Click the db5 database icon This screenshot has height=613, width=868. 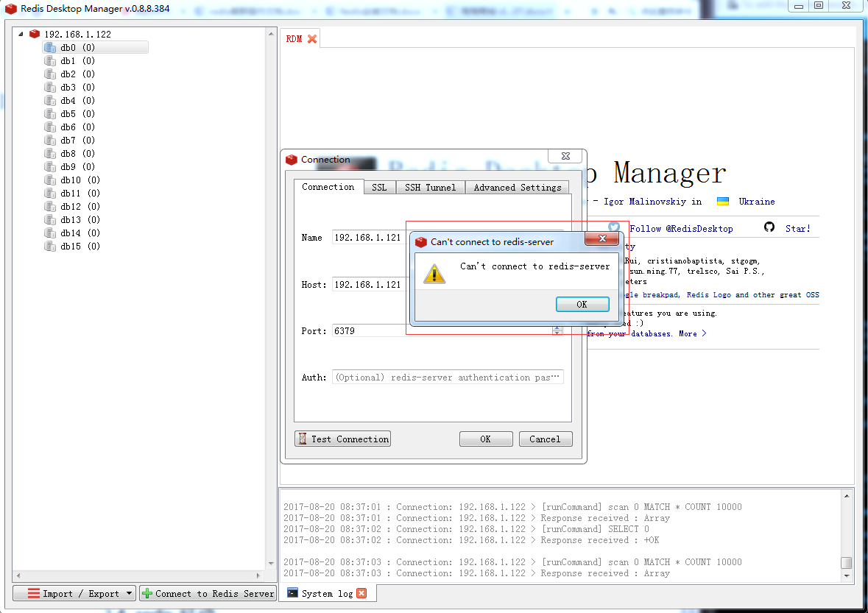[50, 114]
